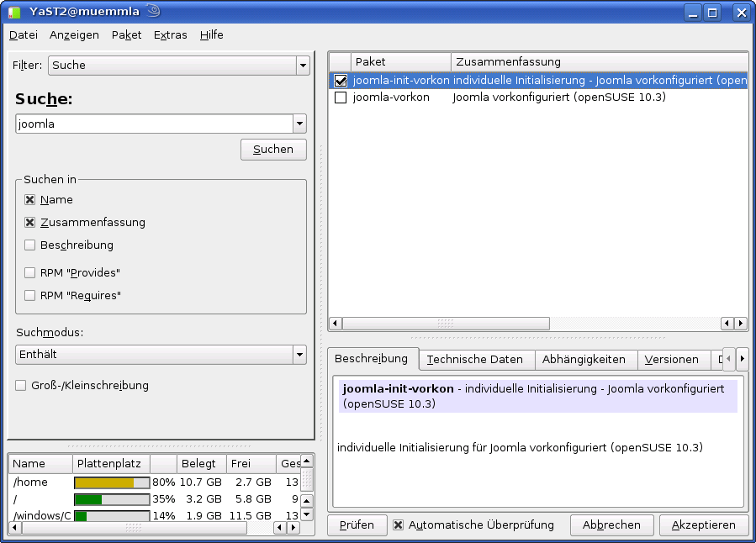Switch to the Technische Daten tab
The width and height of the screenshot is (756, 543).
click(477, 360)
